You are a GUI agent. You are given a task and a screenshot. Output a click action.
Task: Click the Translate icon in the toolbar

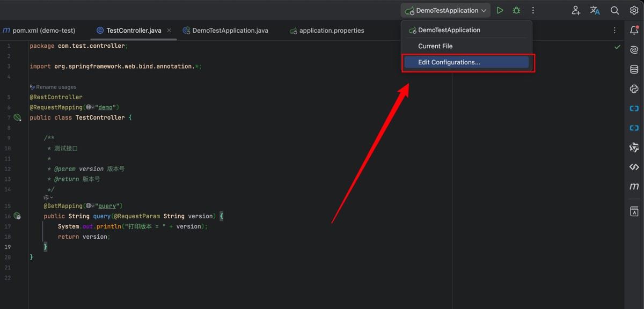[595, 10]
